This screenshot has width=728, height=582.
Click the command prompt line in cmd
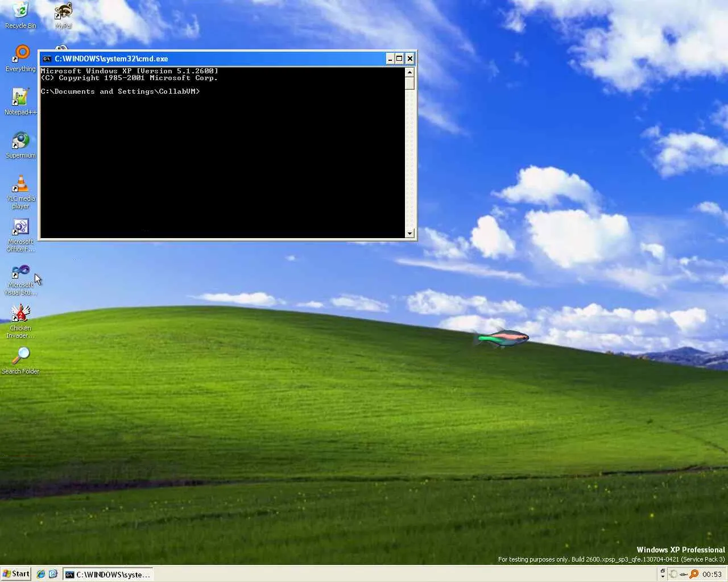coord(121,92)
